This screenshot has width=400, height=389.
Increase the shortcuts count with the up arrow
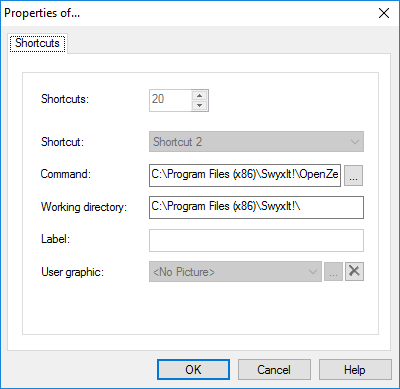pos(200,95)
